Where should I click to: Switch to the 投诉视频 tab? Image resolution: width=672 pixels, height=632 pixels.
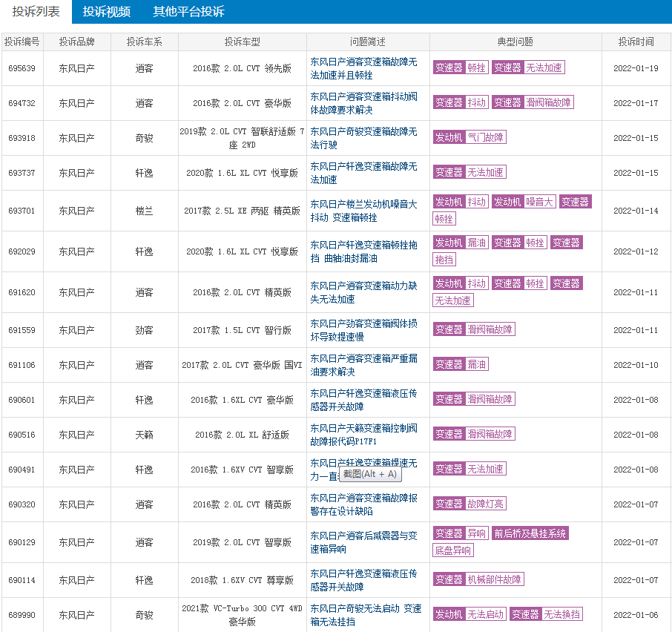point(106,12)
